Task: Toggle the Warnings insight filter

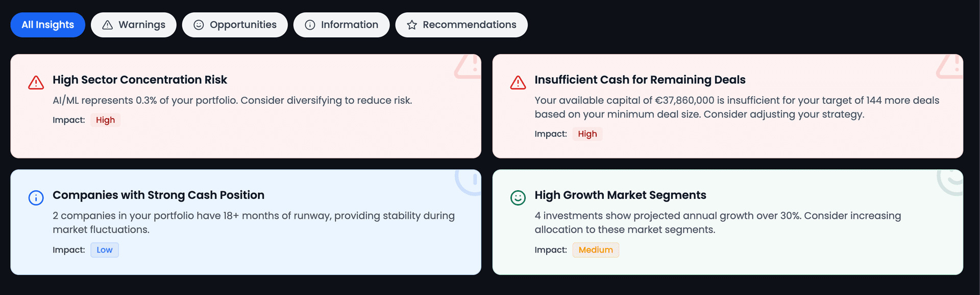Action: (133, 24)
